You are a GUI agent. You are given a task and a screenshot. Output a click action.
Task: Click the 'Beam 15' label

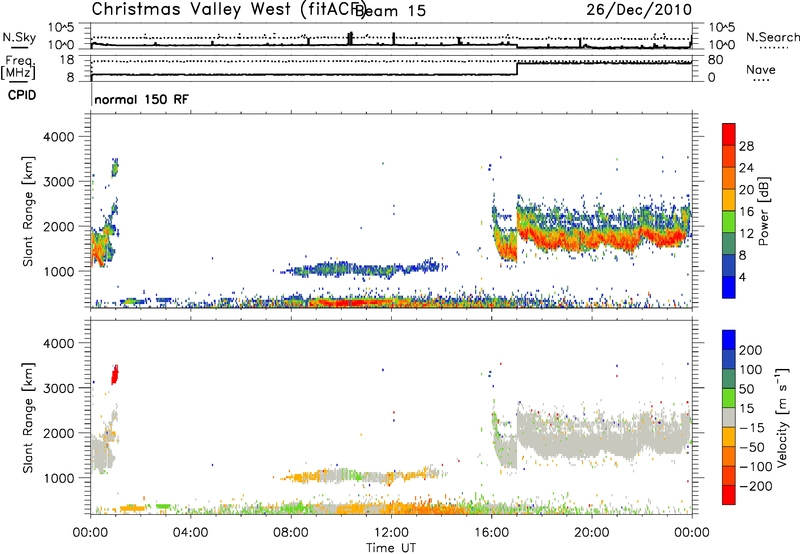point(390,11)
